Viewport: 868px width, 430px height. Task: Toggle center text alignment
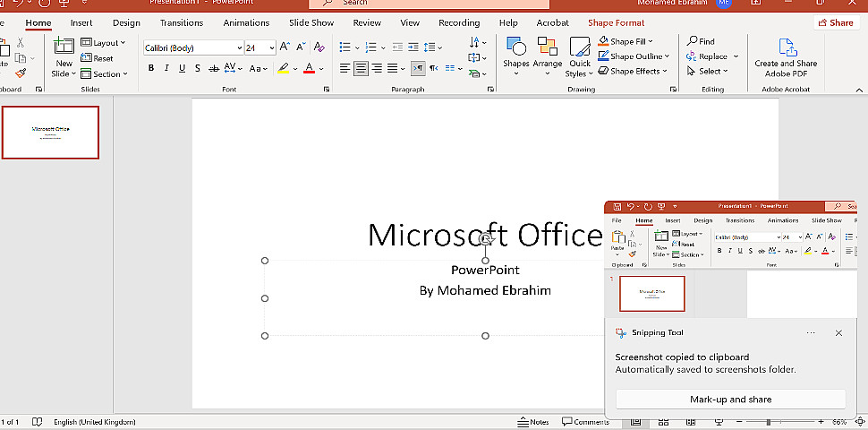[361, 68]
